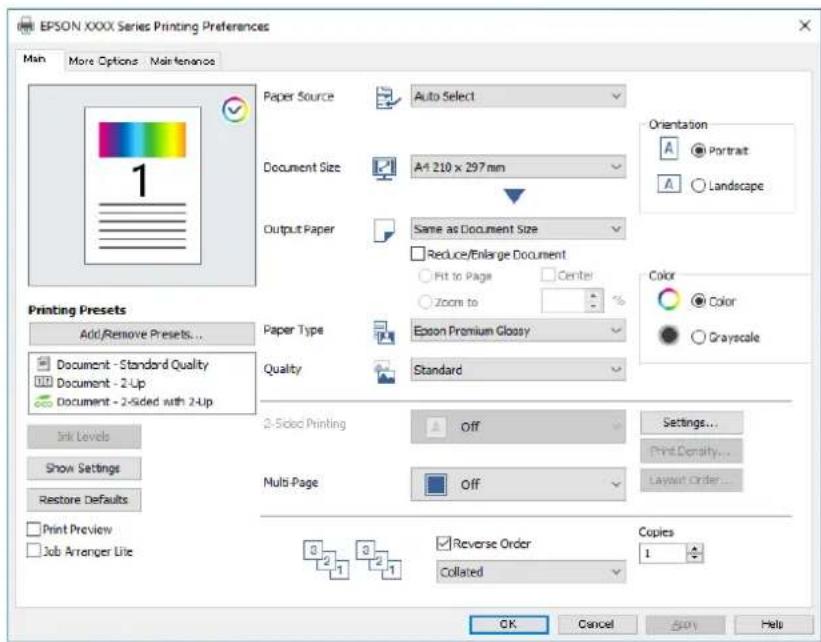The image size is (821, 642).
Task: Click the black Grayscale circle icon
Action: point(669,335)
